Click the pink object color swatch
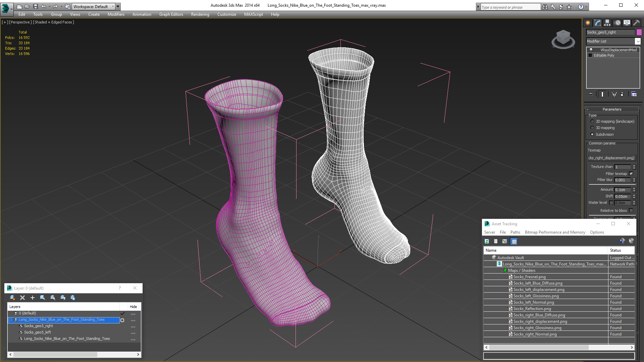The image size is (644, 362). [639, 32]
